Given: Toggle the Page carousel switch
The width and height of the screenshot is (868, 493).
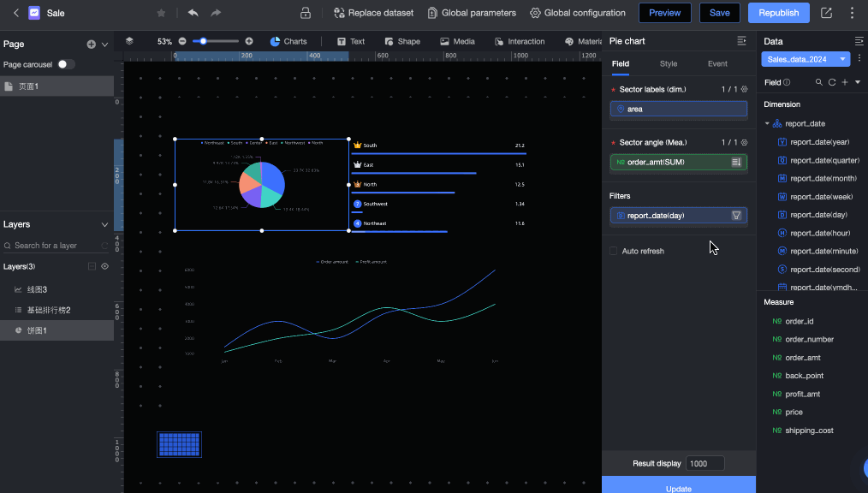Looking at the screenshot, I should point(66,64).
